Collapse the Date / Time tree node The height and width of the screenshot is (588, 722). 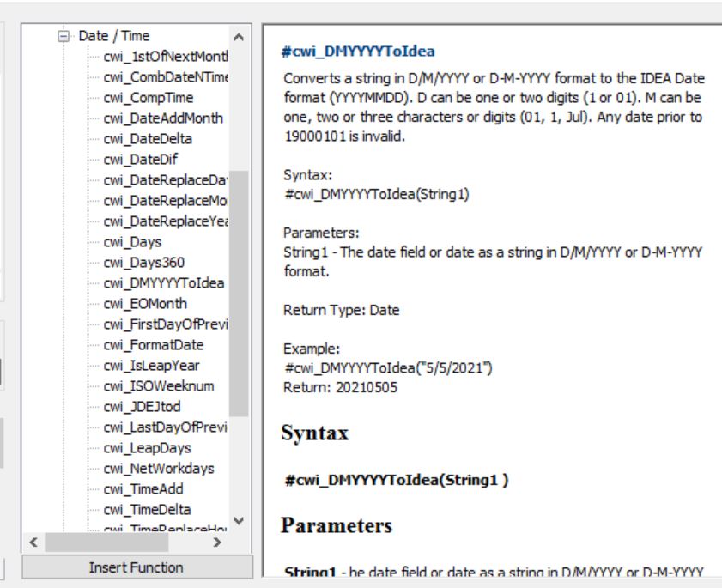[64, 36]
